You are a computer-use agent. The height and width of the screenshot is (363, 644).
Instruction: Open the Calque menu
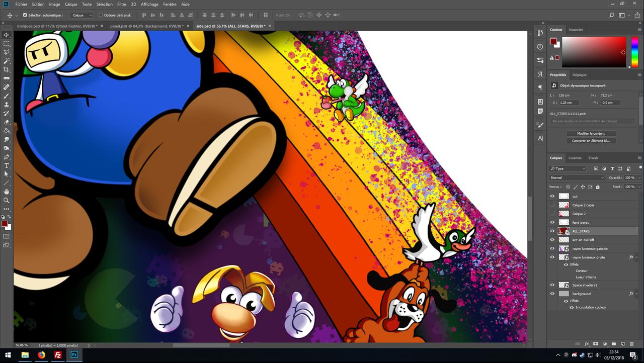click(71, 4)
